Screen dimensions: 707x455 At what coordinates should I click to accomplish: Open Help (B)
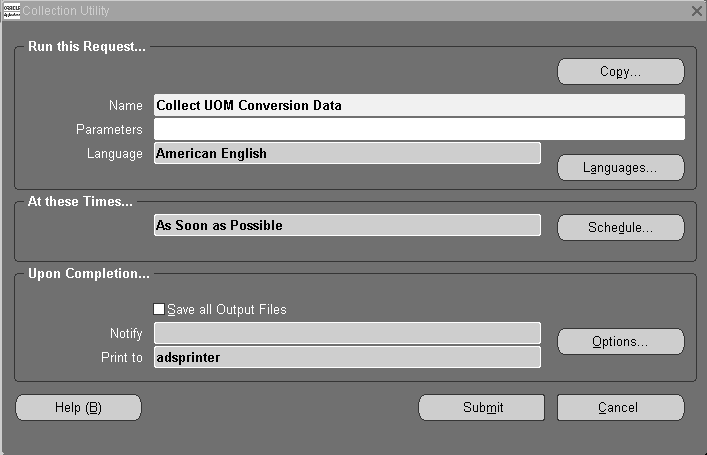(78, 408)
